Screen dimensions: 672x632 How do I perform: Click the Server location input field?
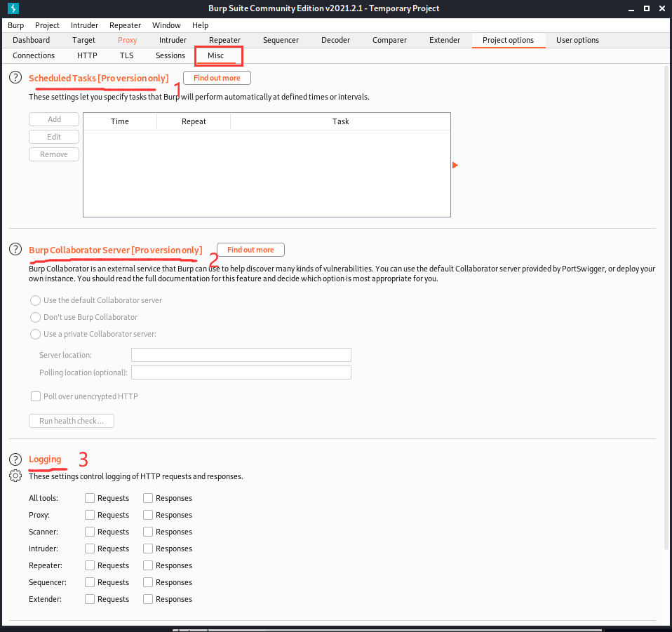[x=241, y=355]
